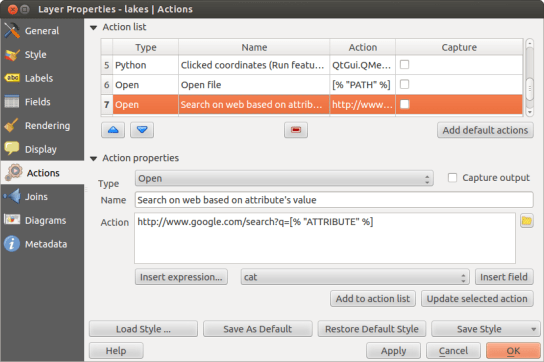
Task: Click Add default actions button
Action: point(485,130)
